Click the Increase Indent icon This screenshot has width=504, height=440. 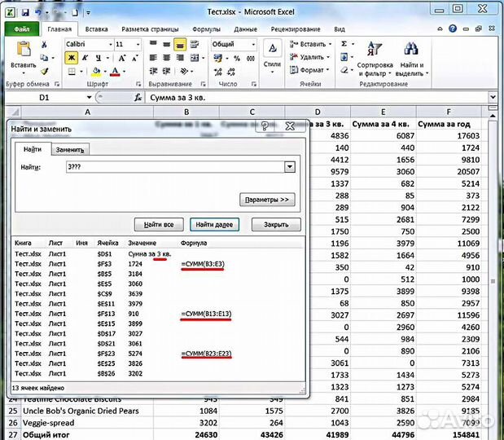(166, 71)
